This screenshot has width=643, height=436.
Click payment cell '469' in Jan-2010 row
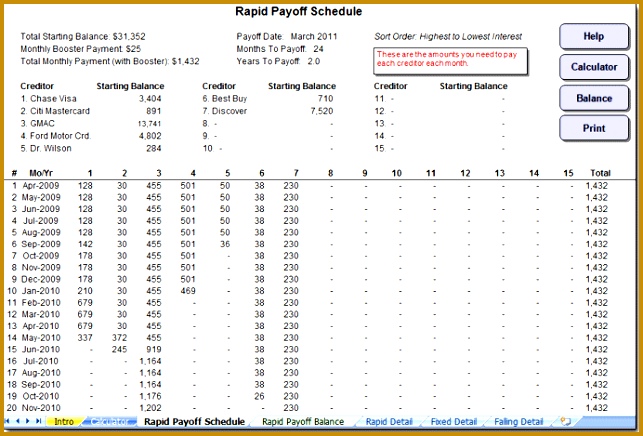coord(188,291)
